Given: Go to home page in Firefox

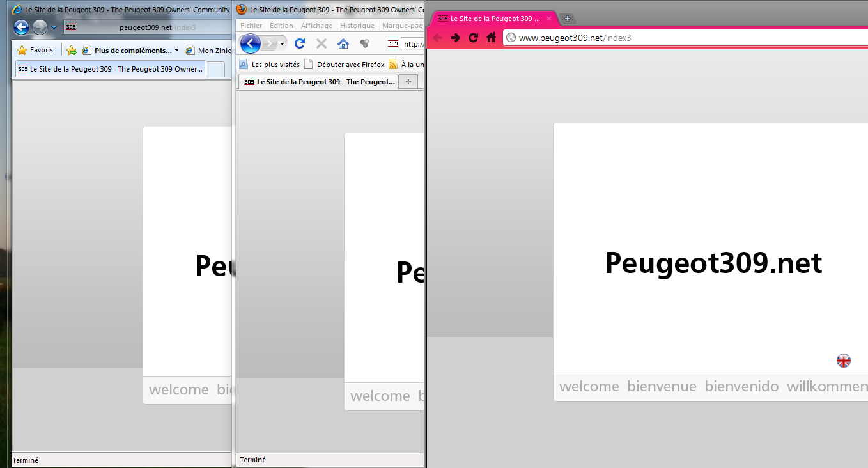Looking at the screenshot, I should (343, 43).
